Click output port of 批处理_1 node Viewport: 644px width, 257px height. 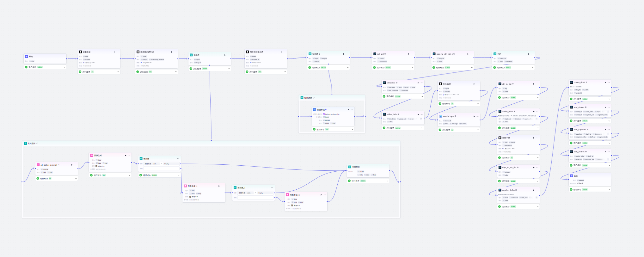(350, 58)
